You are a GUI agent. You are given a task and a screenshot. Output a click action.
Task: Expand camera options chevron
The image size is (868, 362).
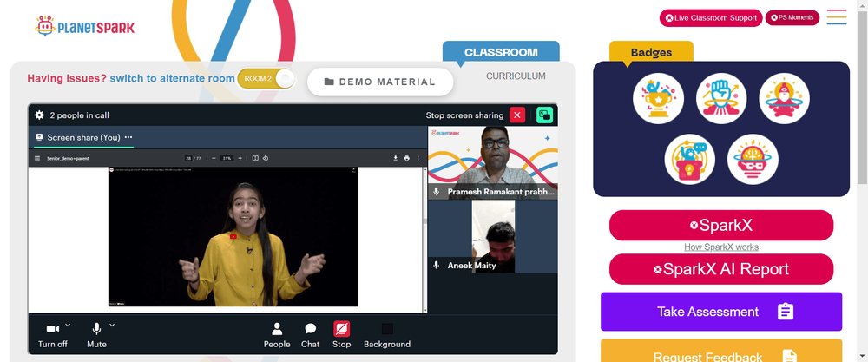click(x=68, y=325)
